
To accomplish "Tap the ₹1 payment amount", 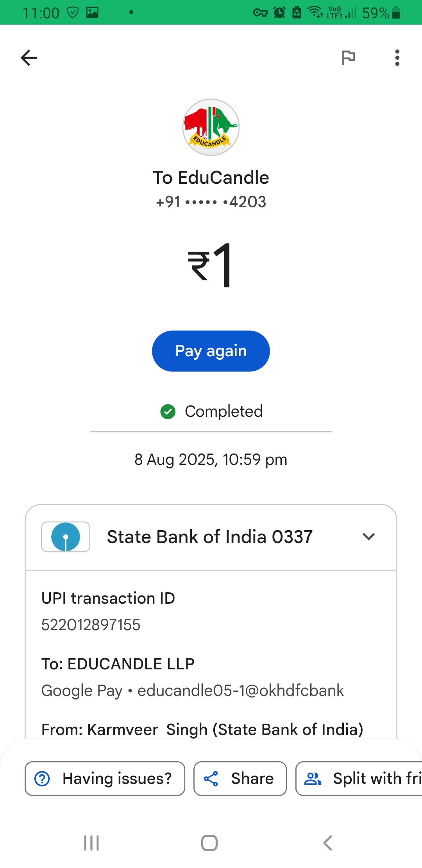I will point(211,265).
